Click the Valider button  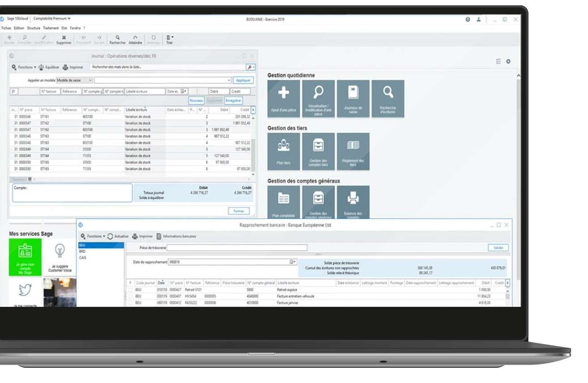click(498, 248)
